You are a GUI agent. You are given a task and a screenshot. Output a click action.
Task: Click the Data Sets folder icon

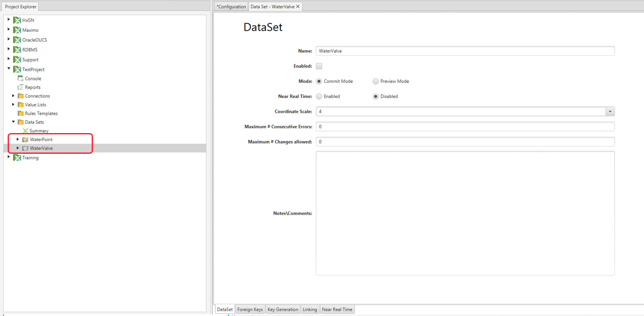[x=21, y=122]
